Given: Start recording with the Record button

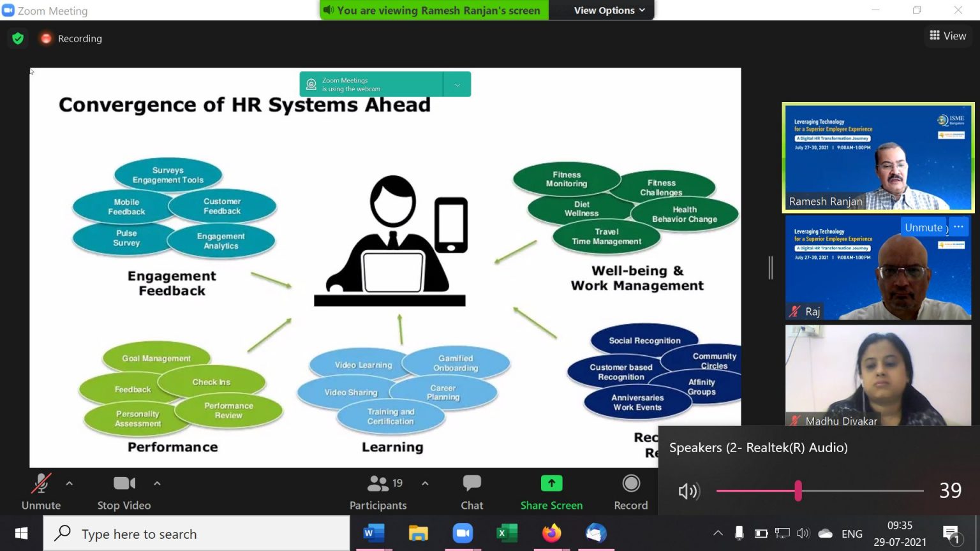Looking at the screenshot, I should [x=630, y=485].
